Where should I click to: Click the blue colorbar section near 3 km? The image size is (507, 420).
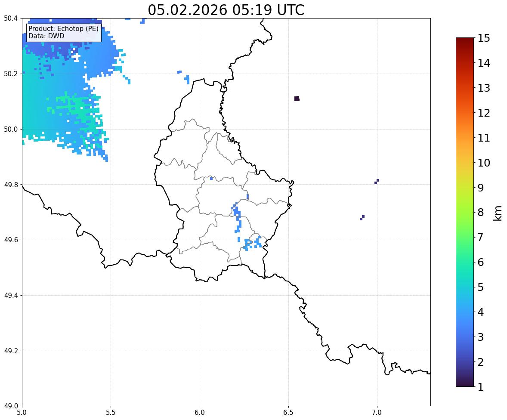click(x=465, y=337)
